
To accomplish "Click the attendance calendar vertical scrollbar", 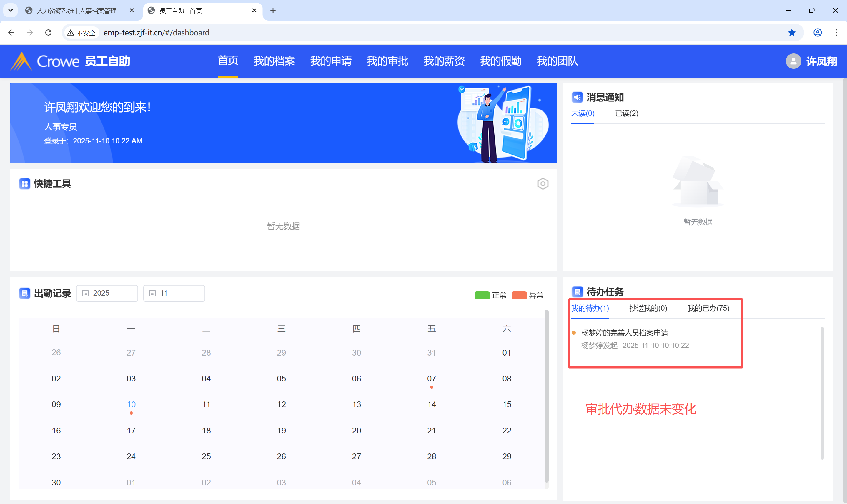I will (546, 396).
